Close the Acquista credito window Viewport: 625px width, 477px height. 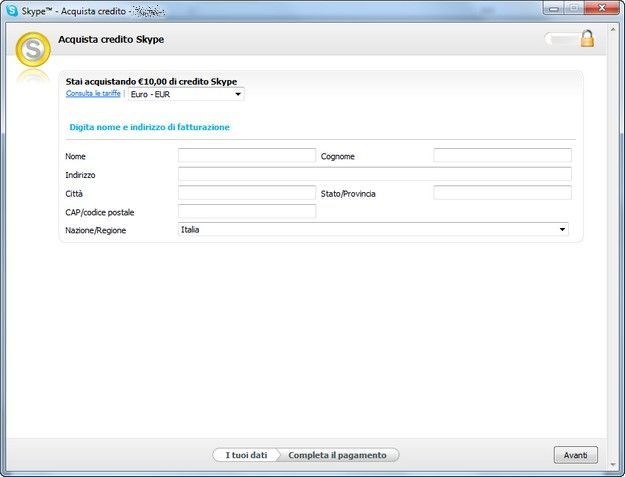pos(603,8)
